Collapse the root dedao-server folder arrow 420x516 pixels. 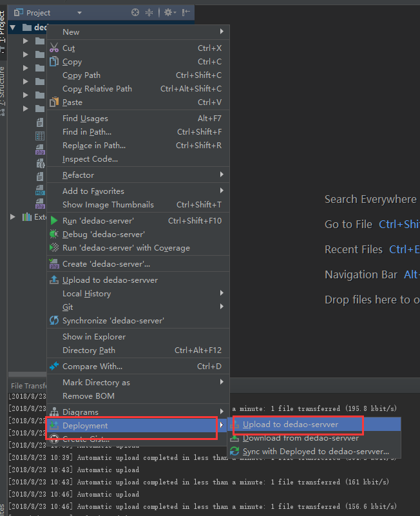tap(12, 28)
